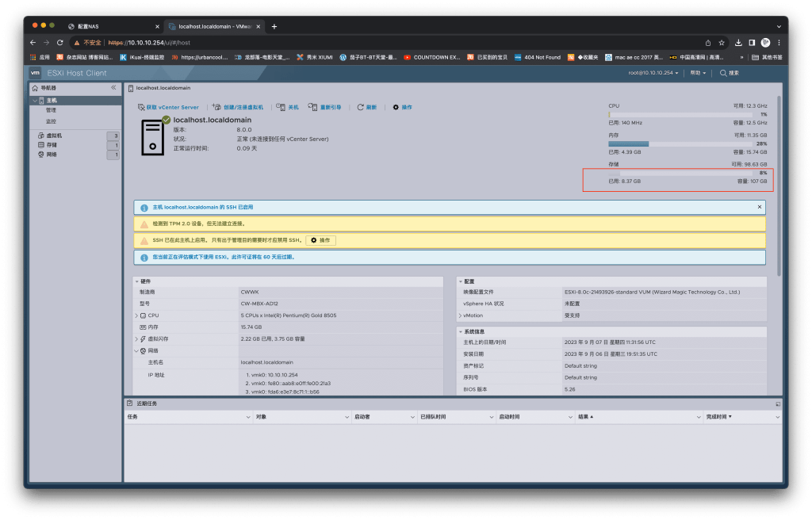Click the 获取 vCenter Server toolbar icon
Image resolution: width=812 pixels, height=520 pixels.
140,107
